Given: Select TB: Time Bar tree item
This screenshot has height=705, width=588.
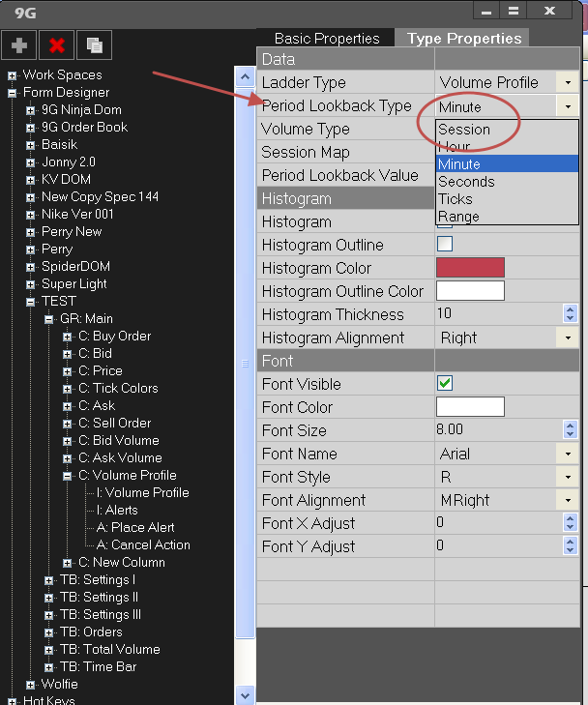Looking at the screenshot, I should (x=98, y=666).
